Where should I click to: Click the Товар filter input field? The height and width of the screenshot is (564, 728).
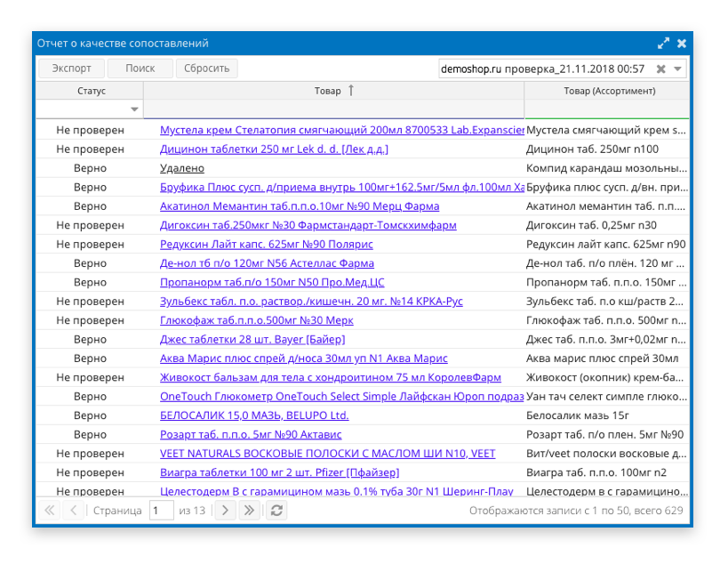pyautogui.click(x=334, y=109)
